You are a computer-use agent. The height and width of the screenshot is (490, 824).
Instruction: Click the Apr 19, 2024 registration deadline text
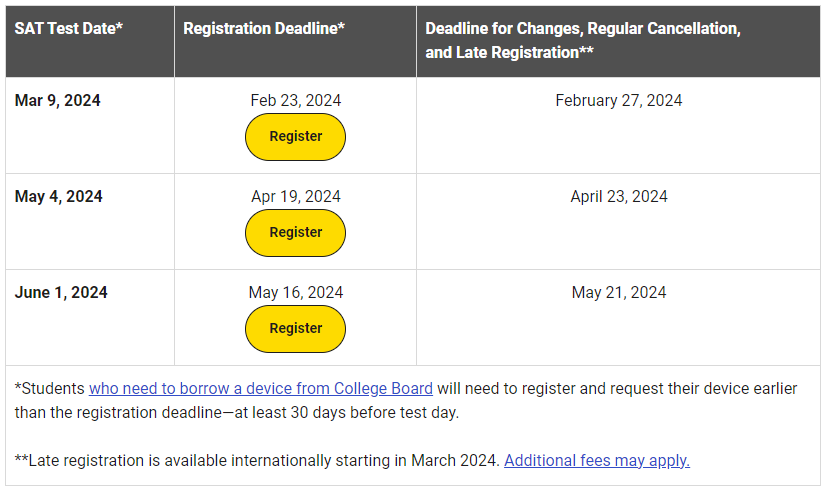coord(295,196)
